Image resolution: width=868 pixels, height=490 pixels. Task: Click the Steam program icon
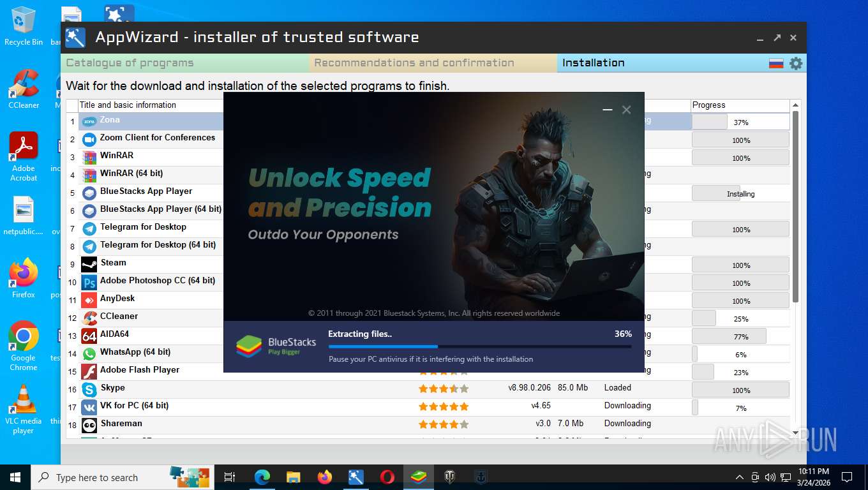tap(89, 264)
